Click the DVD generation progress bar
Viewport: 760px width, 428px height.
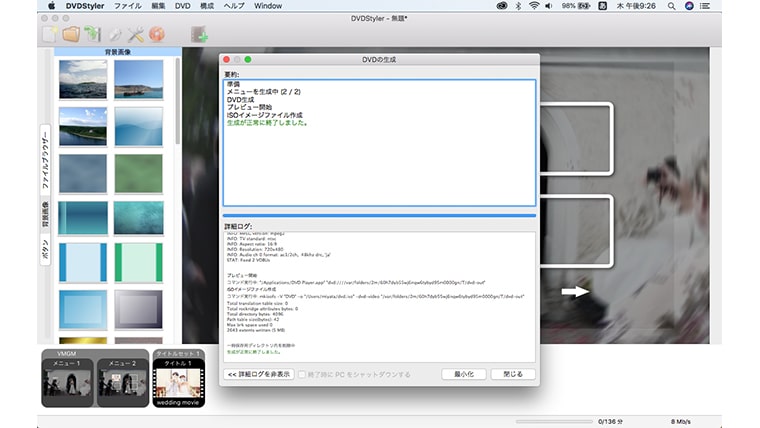379,215
